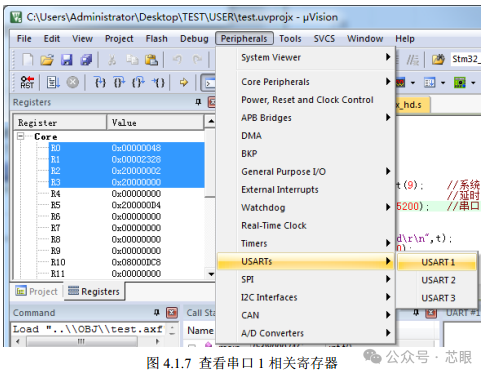Image resolution: width=487 pixels, height=376 pixels.
Task: Choose USART 3 from the submenu
Action: tap(437, 298)
